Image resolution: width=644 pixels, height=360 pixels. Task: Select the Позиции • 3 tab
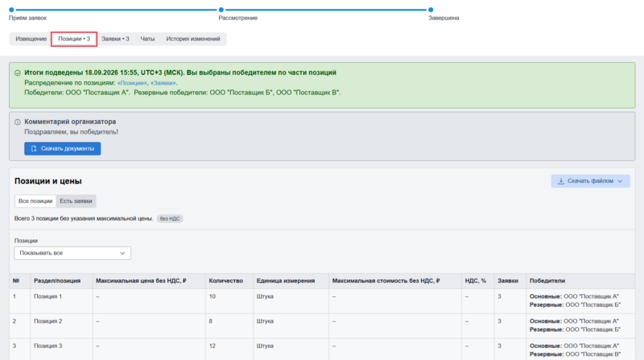[x=74, y=39]
